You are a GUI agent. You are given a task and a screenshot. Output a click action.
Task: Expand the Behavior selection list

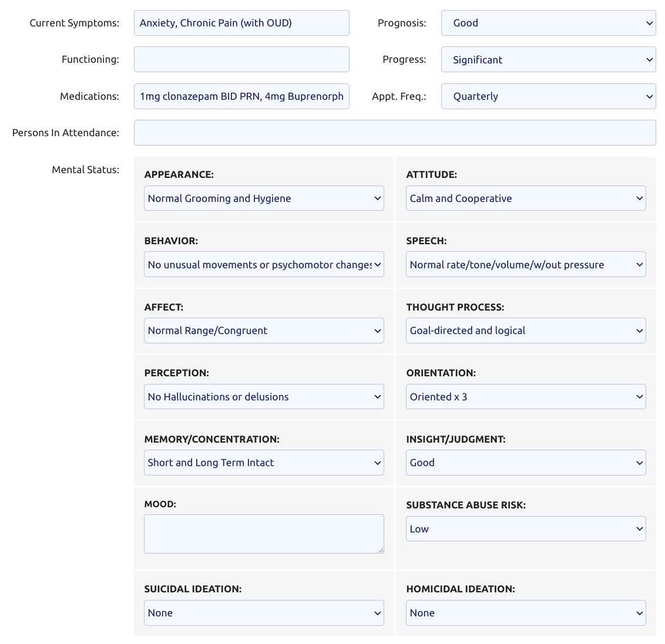click(x=264, y=264)
